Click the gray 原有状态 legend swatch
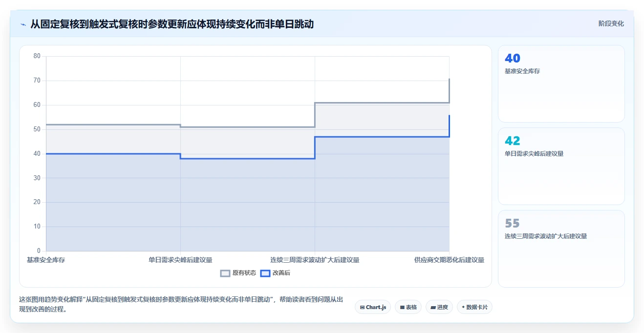Screen dimensions: 644x333 pos(225,273)
